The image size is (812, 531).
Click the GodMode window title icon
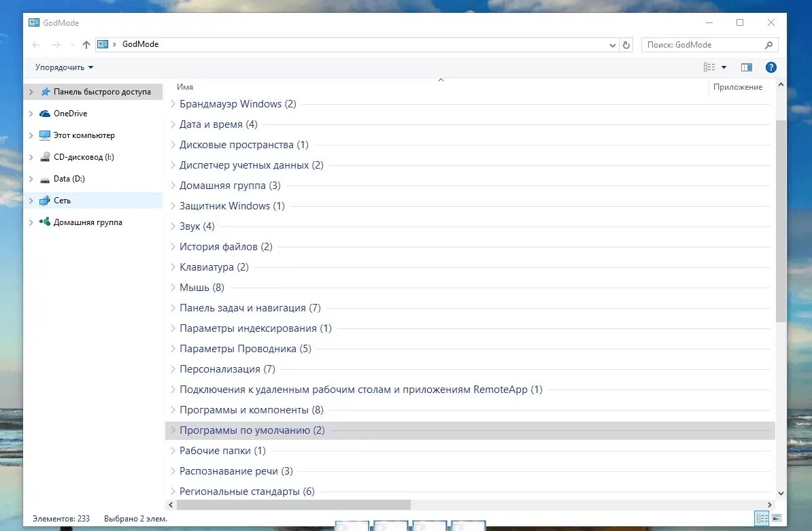point(34,22)
